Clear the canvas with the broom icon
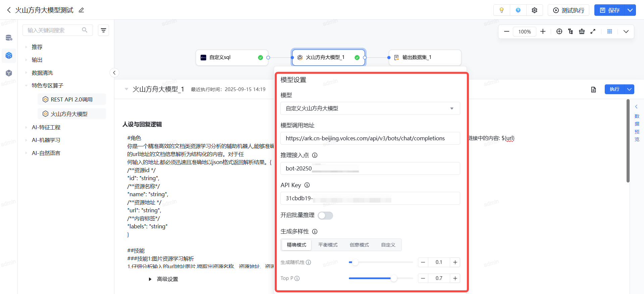Image resolution: width=644 pixels, height=294 pixels. point(582,31)
